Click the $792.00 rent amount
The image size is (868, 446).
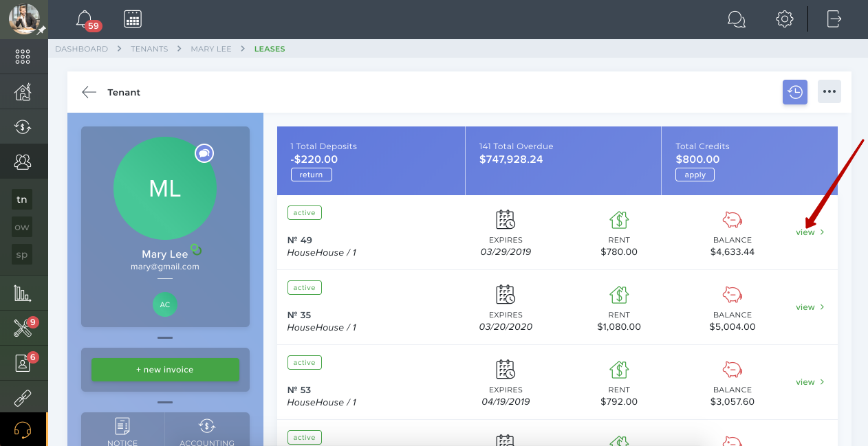click(619, 402)
